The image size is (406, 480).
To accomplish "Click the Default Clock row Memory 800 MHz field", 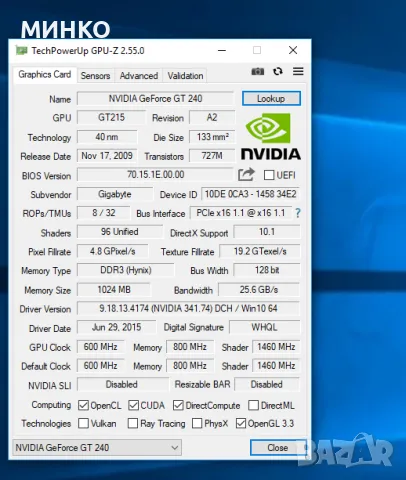I will click(x=190, y=366).
